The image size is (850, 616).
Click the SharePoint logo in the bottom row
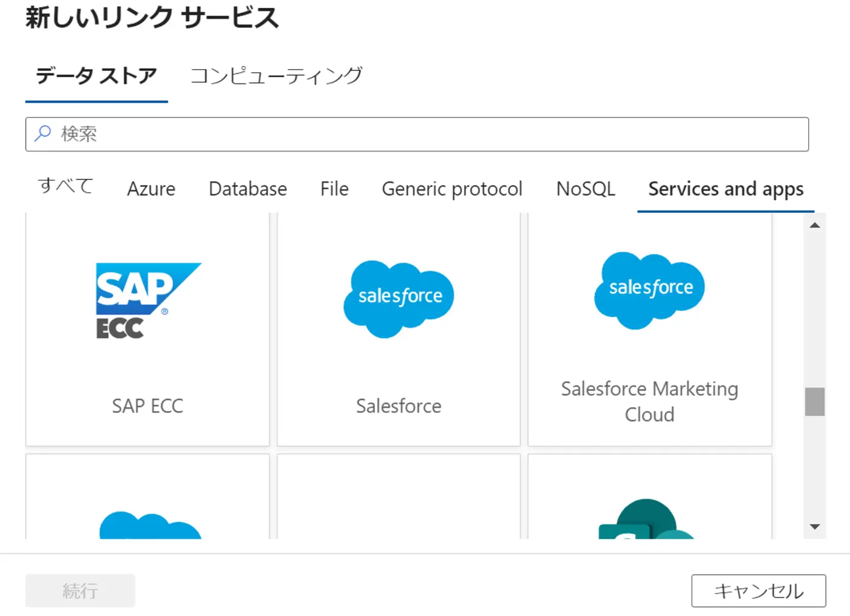tap(647, 520)
